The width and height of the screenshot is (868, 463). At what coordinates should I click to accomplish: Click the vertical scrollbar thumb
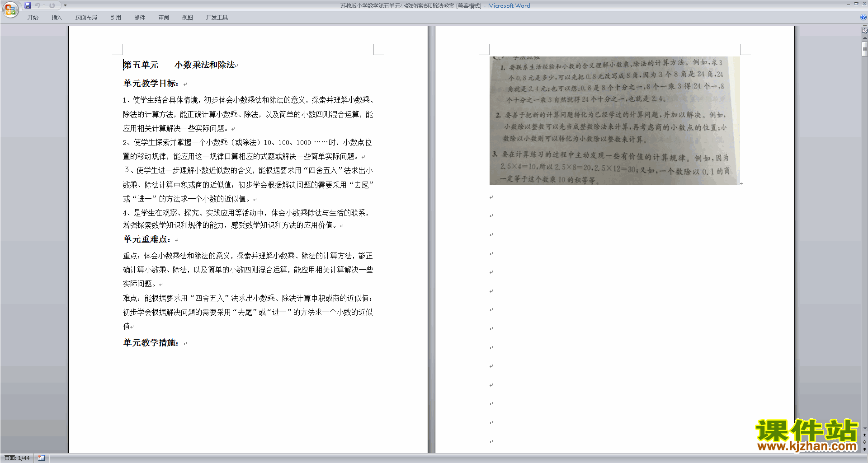[864, 49]
